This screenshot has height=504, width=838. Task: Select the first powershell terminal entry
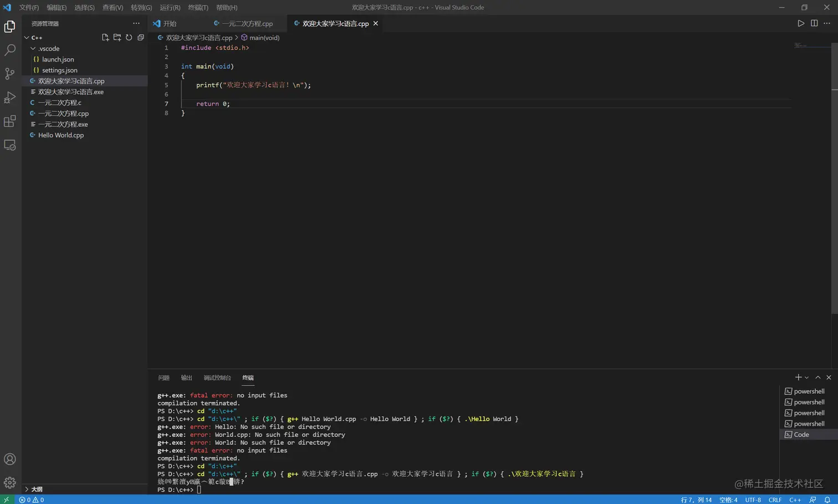coord(808,391)
